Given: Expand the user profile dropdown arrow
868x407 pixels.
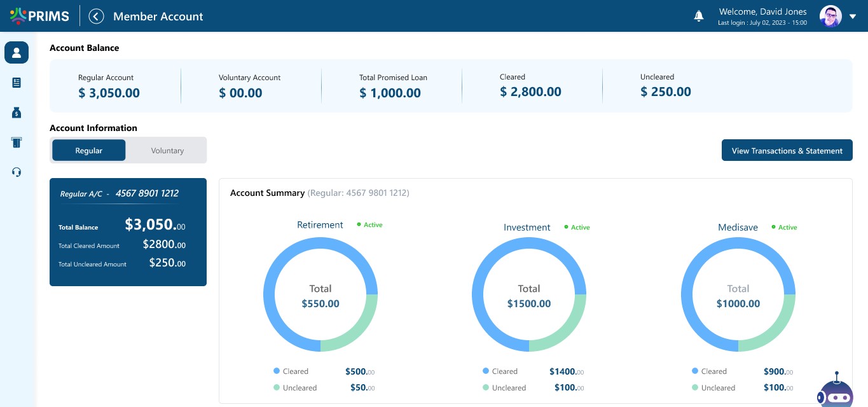Looking at the screenshot, I should (853, 17).
